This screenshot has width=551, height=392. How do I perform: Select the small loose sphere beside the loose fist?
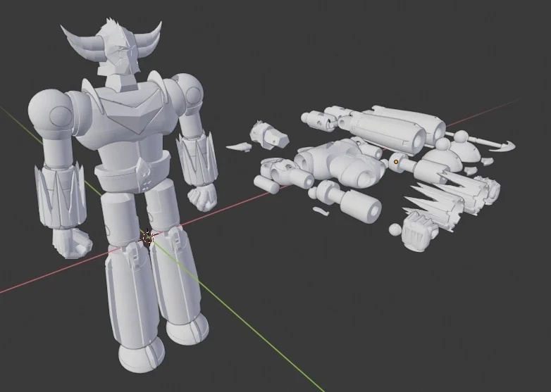(395, 230)
